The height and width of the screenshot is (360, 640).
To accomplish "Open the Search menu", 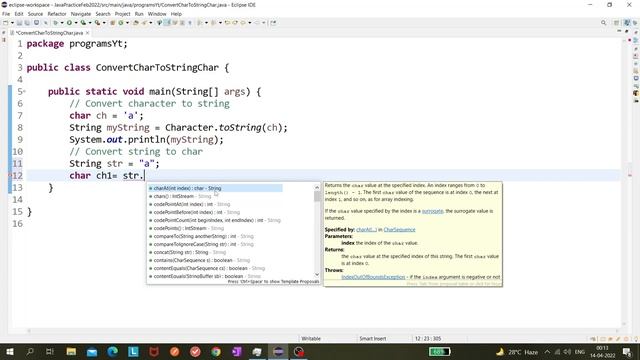I will coord(103,14).
